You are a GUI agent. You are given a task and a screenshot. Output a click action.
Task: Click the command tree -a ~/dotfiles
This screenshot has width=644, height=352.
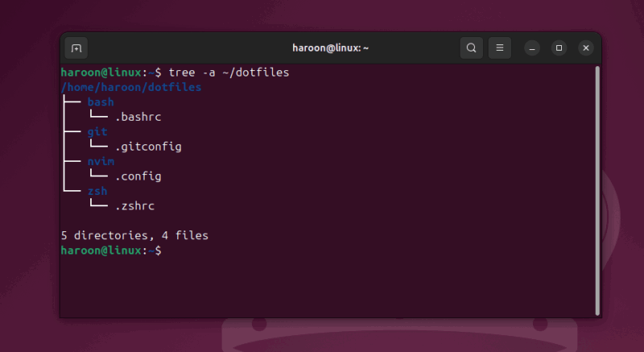click(x=229, y=72)
